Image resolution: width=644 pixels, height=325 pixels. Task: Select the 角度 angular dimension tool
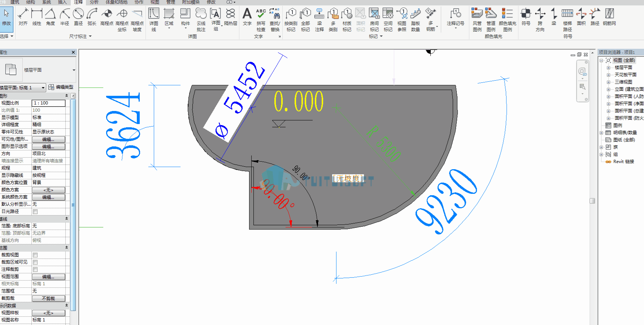click(51, 17)
